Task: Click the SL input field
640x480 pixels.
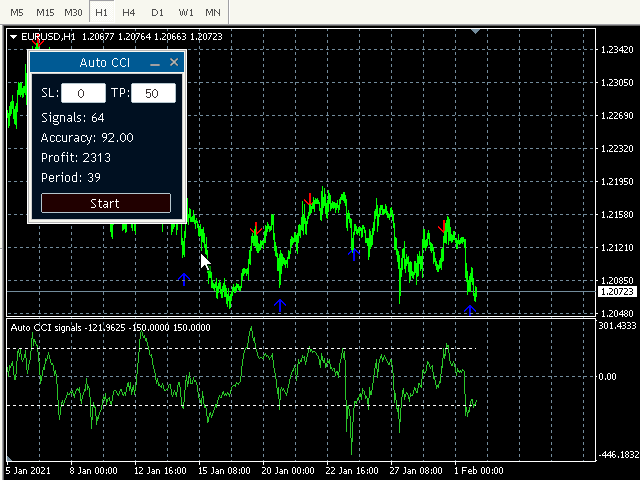Action: 84,93
